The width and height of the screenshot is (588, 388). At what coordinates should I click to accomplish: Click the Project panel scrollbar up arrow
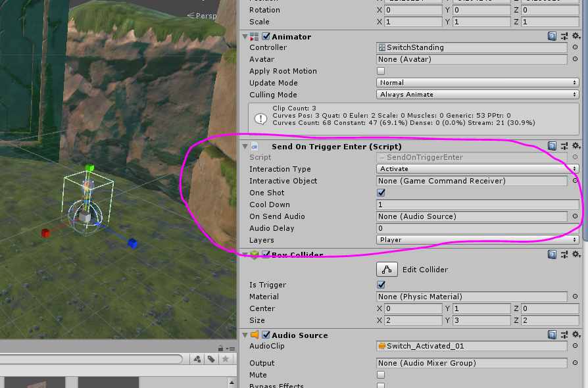click(x=232, y=382)
